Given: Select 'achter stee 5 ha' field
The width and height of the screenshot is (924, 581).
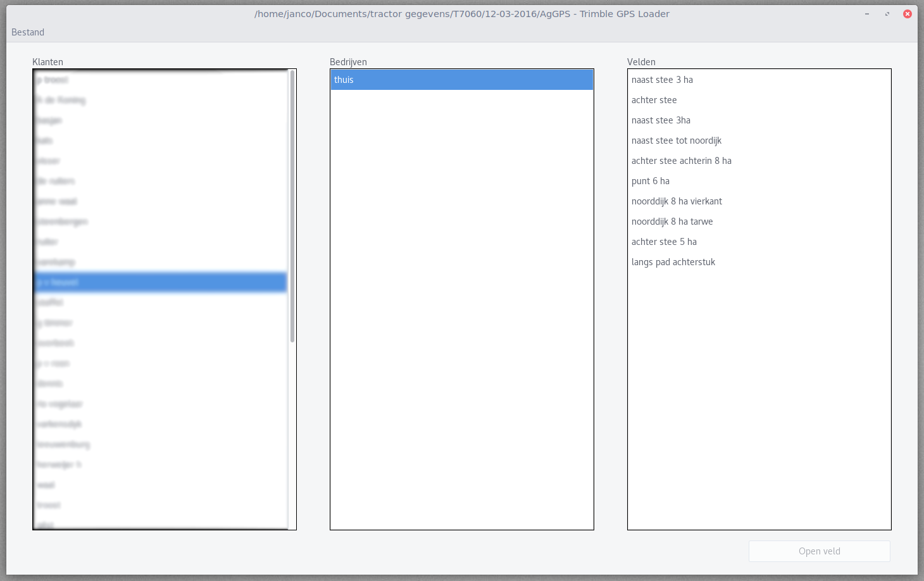Looking at the screenshot, I should (664, 242).
